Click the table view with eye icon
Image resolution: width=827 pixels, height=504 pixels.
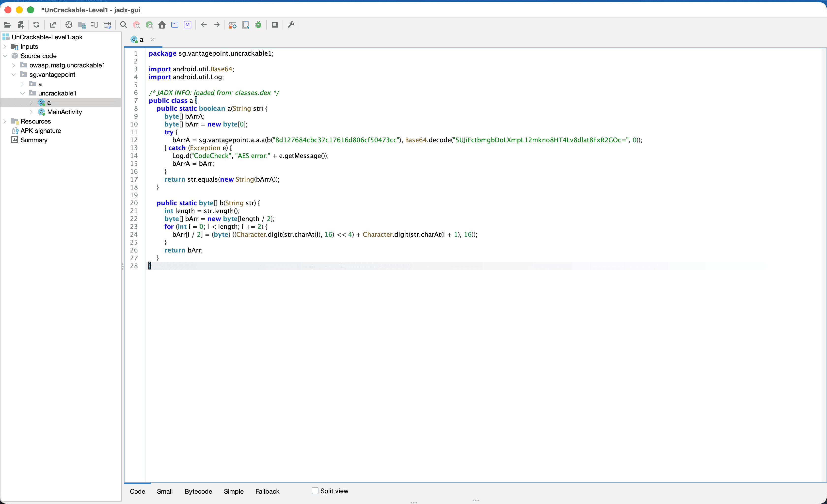[107, 25]
